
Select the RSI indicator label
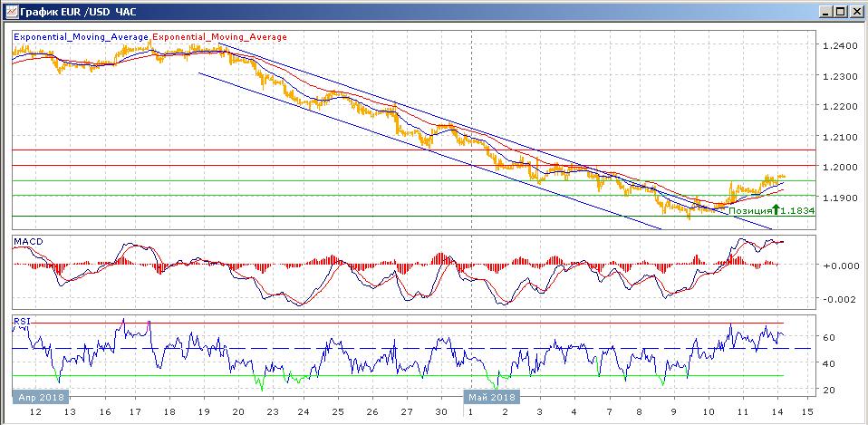20,320
